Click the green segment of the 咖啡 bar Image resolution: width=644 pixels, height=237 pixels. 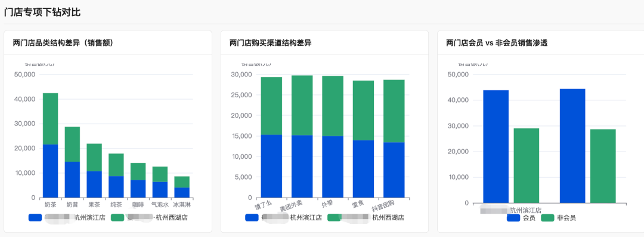138,171
